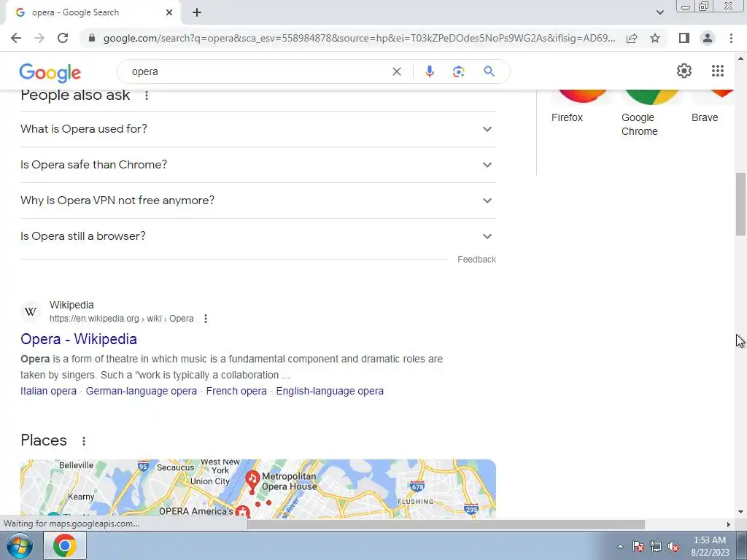Click Chrome taskbar button

tap(65, 545)
